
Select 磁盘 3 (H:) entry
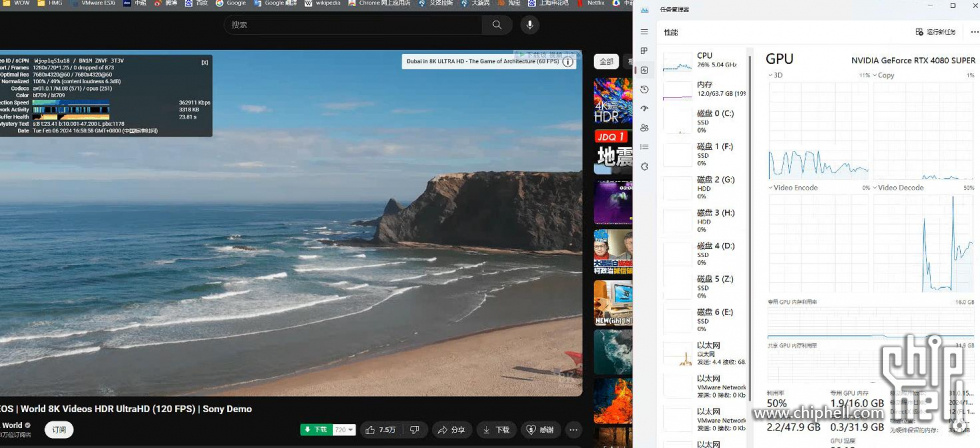706,221
